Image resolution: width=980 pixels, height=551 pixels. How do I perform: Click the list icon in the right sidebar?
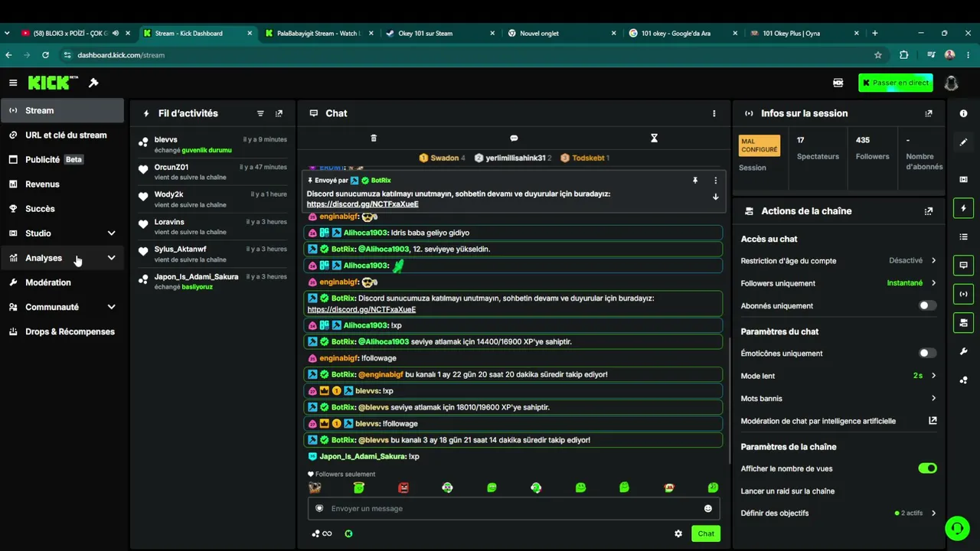[963, 236]
